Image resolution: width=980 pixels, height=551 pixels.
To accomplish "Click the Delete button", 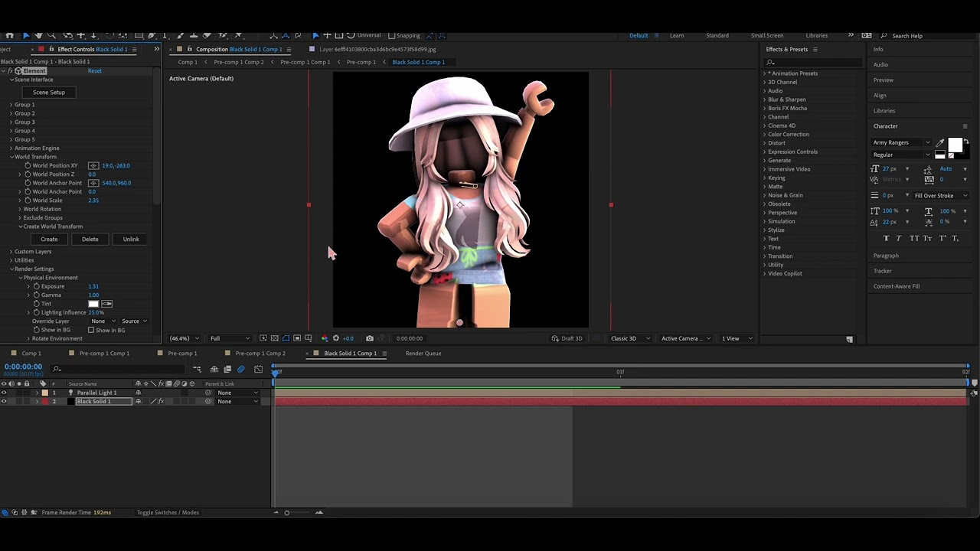I will (90, 240).
